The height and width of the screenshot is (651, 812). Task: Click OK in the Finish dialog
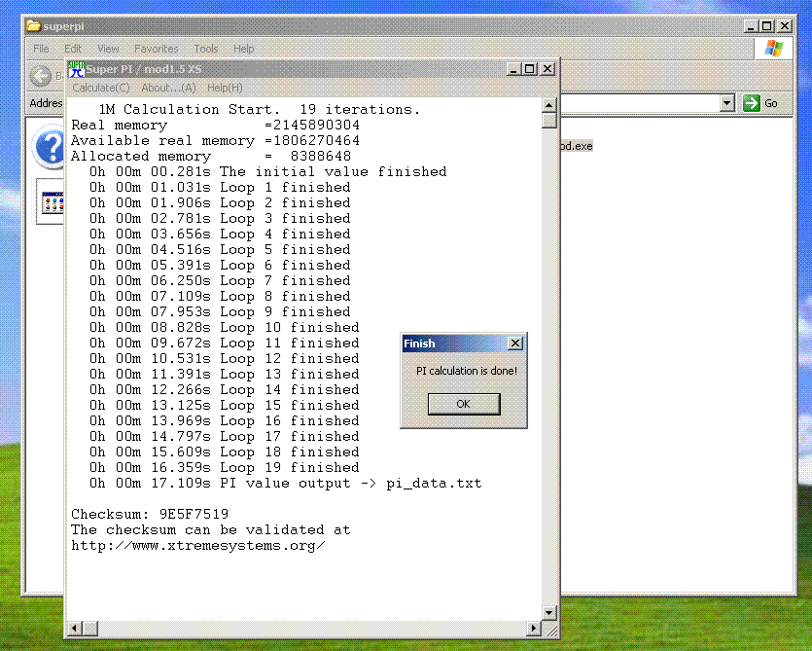(464, 404)
